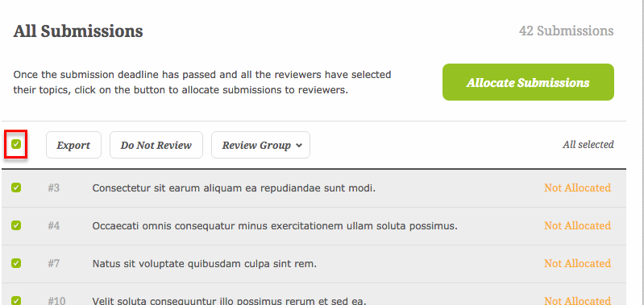
Task: Open the Review Group dropdown
Action: 260,145
